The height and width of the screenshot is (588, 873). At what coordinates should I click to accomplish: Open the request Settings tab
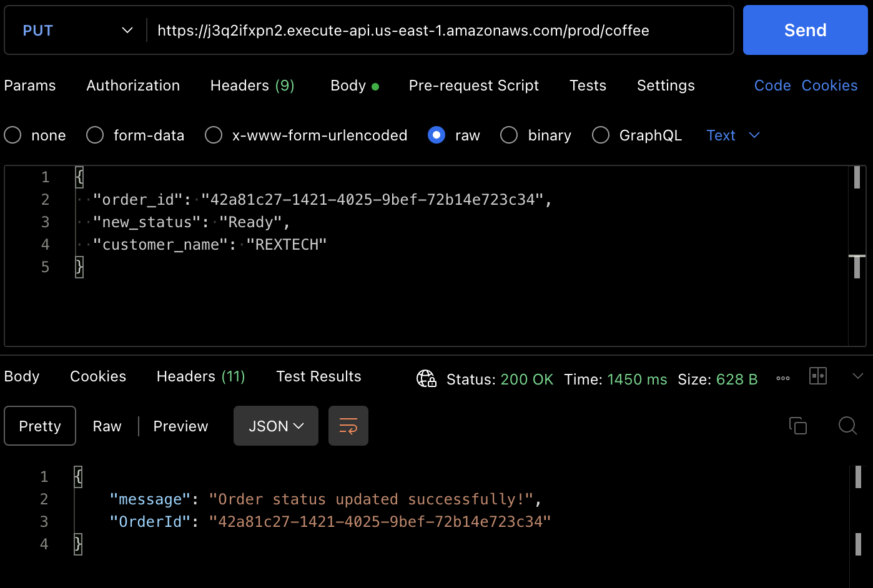coord(666,86)
